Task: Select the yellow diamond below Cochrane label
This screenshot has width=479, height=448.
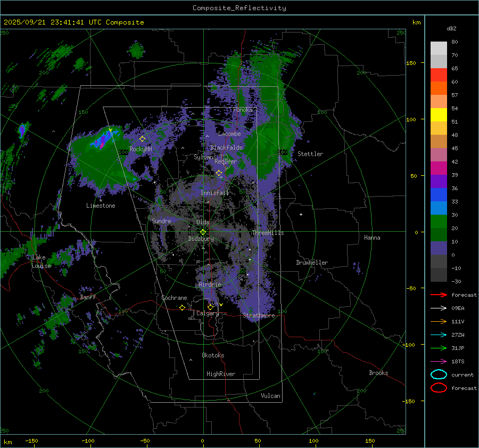Action: pos(182,308)
